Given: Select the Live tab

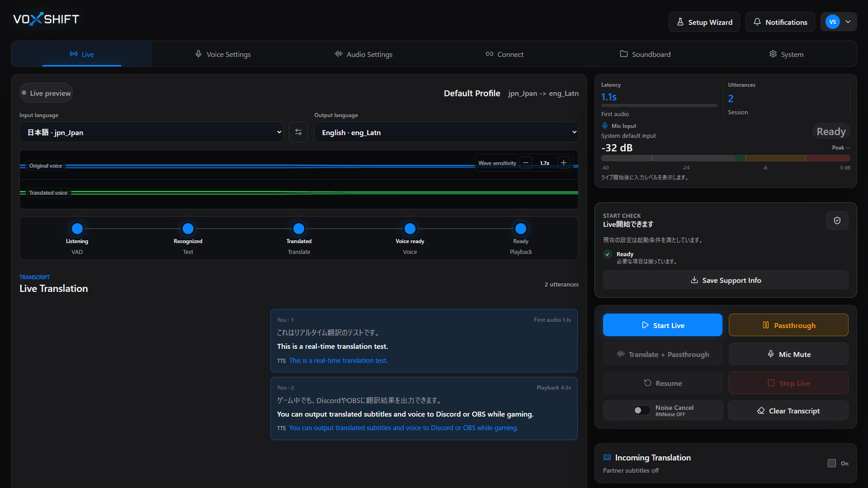Looking at the screenshot, I should click(x=82, y=54).
